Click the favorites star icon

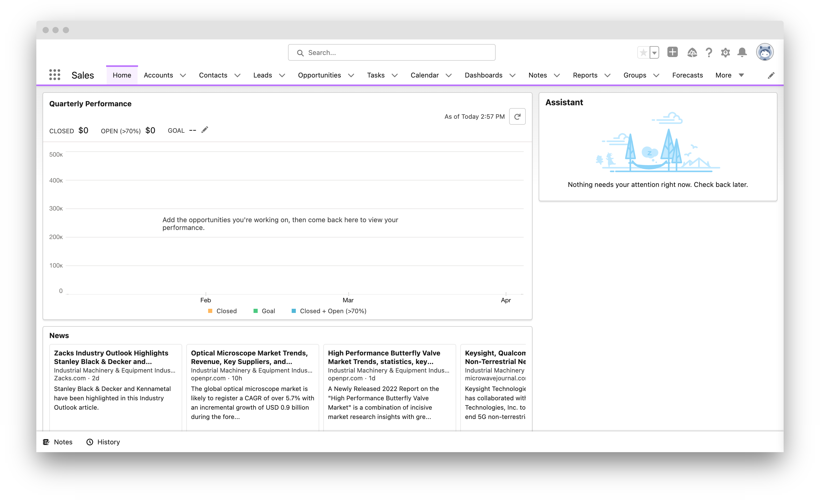click(643, 52)
